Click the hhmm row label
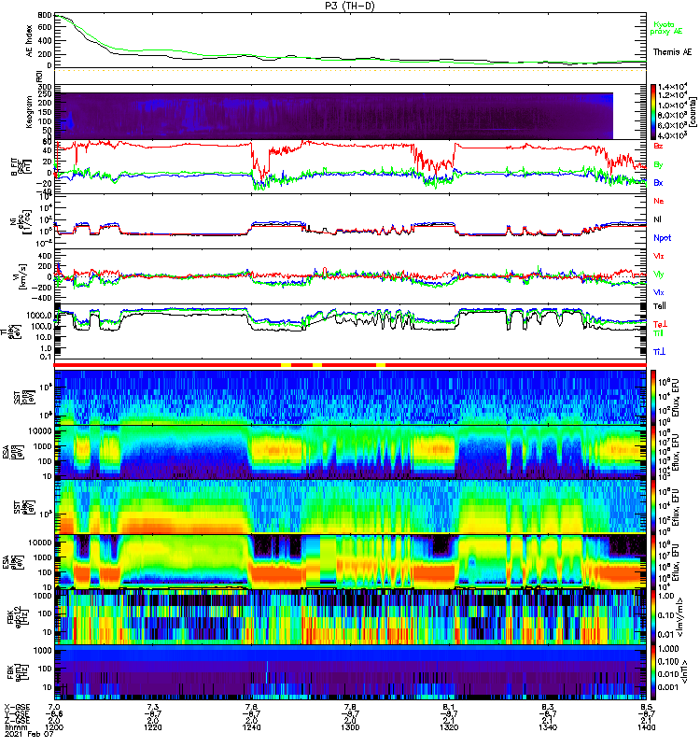Screen dimensions: 700x747 16,727
